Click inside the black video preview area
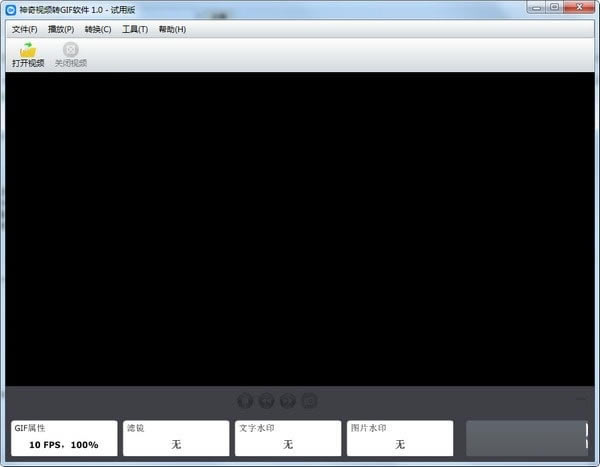The height and width of the screenshot is (467, 600). click(x=300, y=228)
